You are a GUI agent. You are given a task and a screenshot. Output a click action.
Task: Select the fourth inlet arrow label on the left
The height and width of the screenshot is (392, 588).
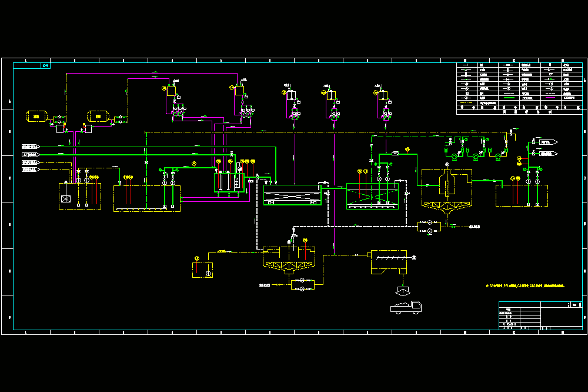pyautogui.click(x=31, y=170)
